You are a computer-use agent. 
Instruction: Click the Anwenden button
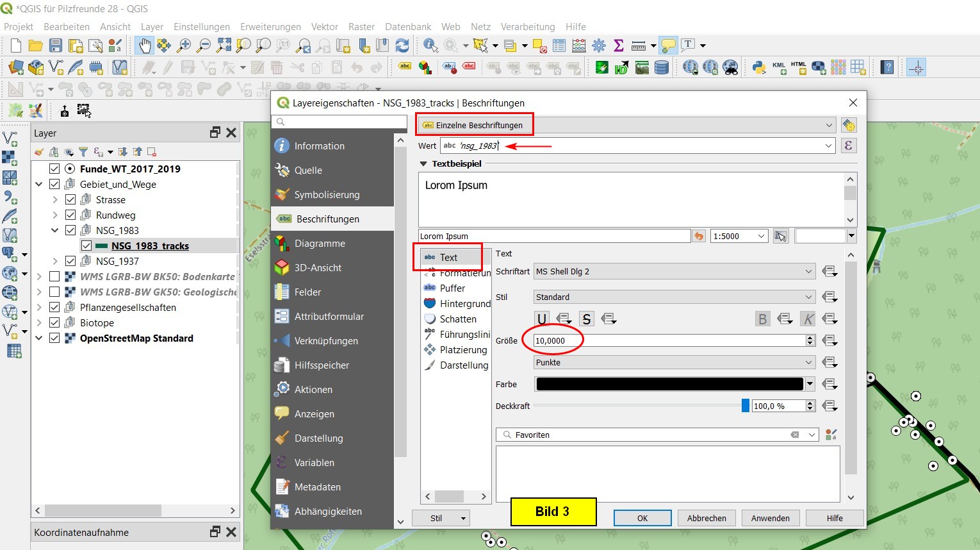pyautogui.click(x=770, y=518)
